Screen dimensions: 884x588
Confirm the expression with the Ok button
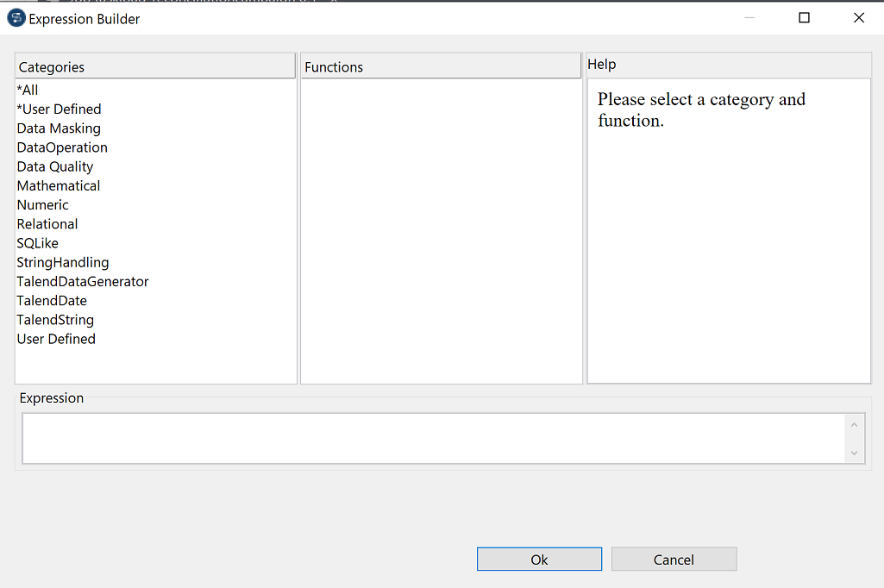click(539, 559)
